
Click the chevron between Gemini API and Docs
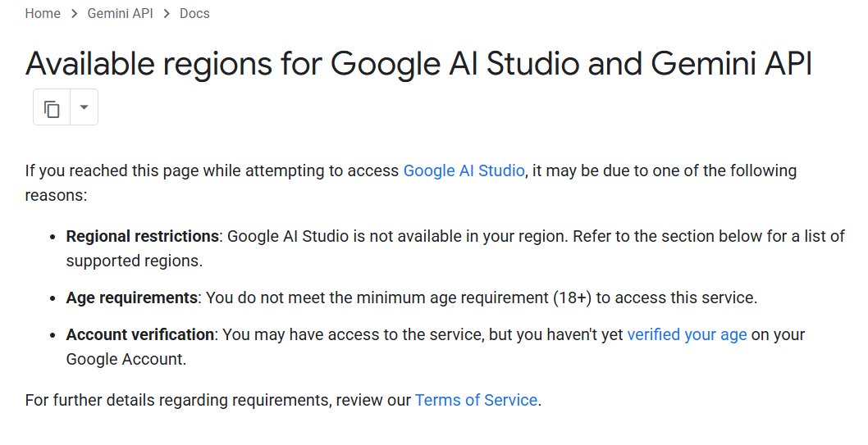[x=170, y=14]
